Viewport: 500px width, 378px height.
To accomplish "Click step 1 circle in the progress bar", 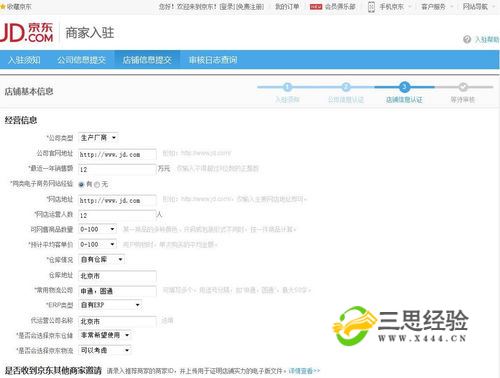I will (x=287, y=87).
